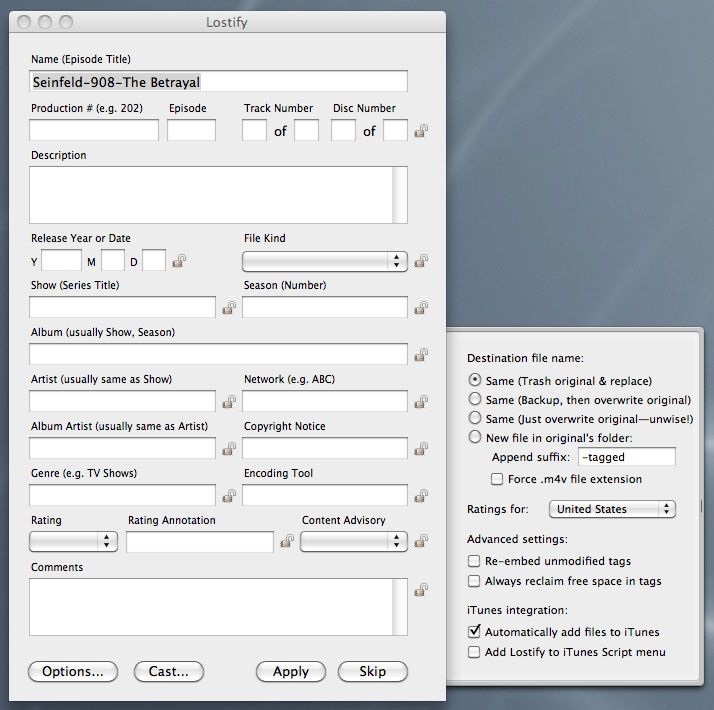Toggle the lock icon beside Network field
Screen dimensions: 714x710
421,402
